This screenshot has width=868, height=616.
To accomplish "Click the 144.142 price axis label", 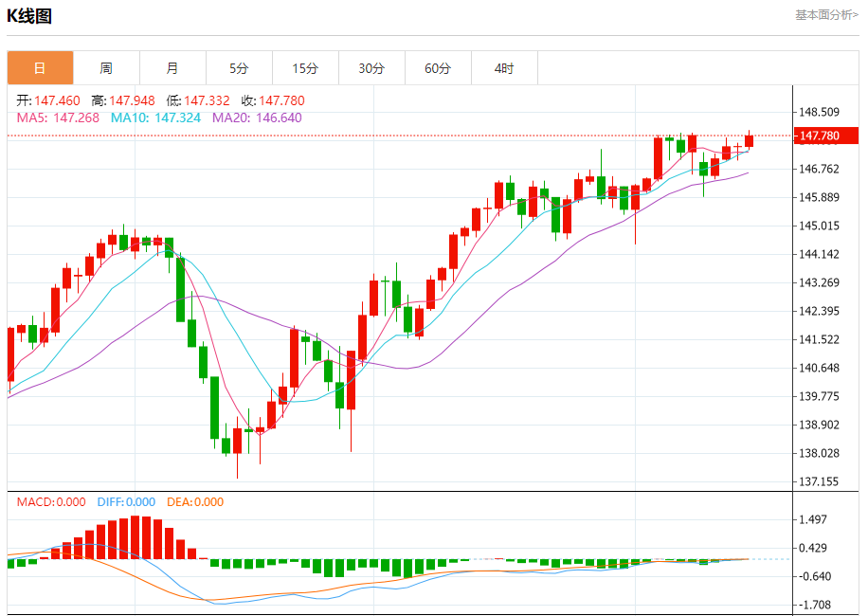I will click(819, 255).
